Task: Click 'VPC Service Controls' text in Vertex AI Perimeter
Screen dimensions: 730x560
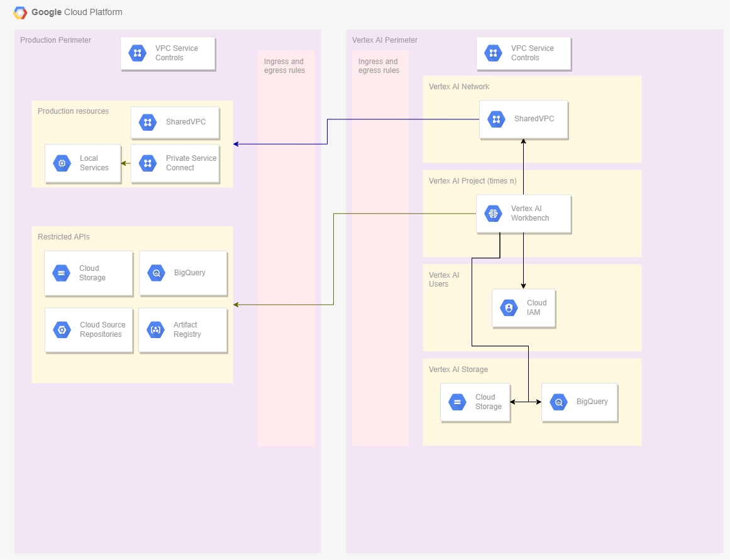Action: tap(532, 53)
